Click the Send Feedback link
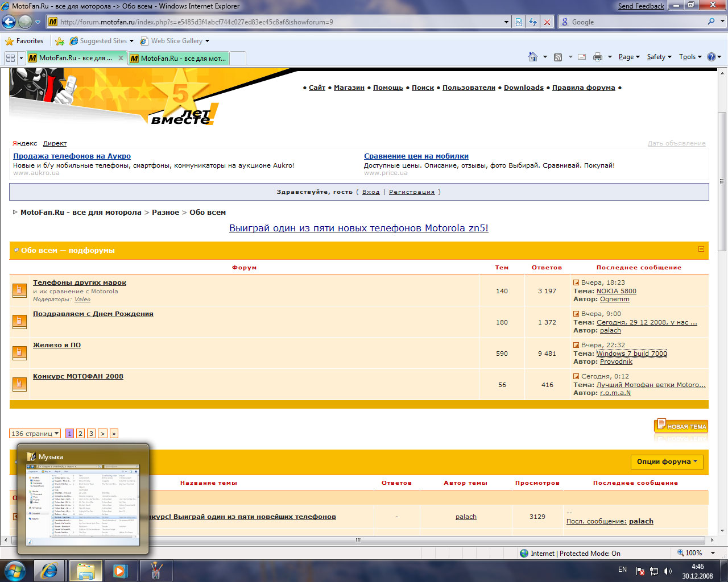Image resolution: width=728 pixels, height=582 pixels. click(x=641, y=6)
